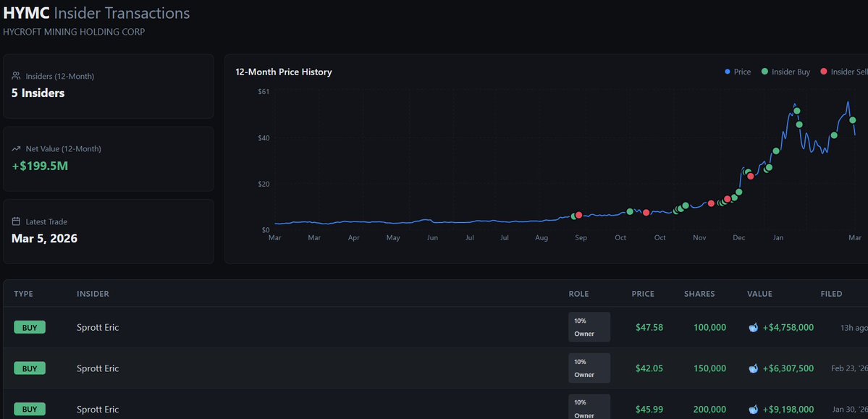Click the '$42.05' price cell
The width and height of the screenshot is (868, 419).
(x=649, y=368)
